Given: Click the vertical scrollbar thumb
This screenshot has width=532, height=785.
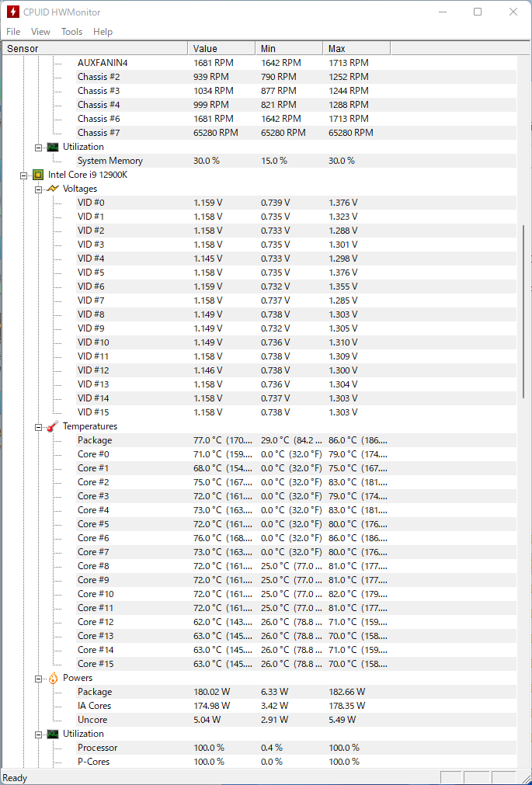Looking at the screenshot, I should [524, 311].
